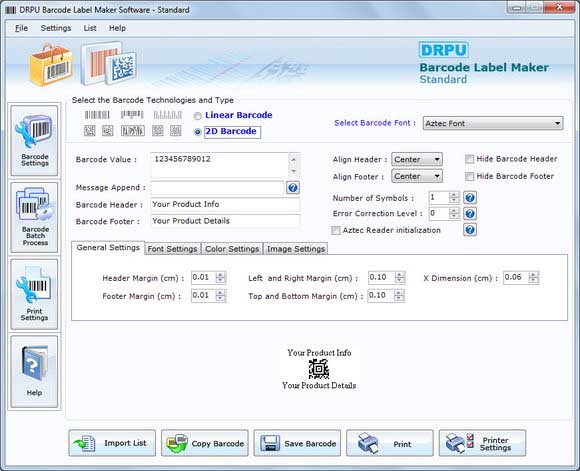This screenshot has width=580, height=471.
Task: Click 'Your Product Info' preview header text
Action: [319, 353]
